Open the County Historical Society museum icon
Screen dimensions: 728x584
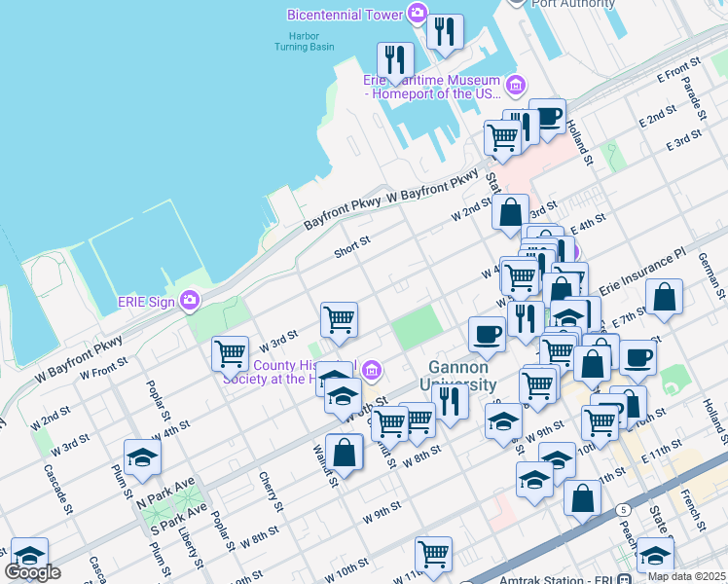pyautogui.click(x=371, y=370)
